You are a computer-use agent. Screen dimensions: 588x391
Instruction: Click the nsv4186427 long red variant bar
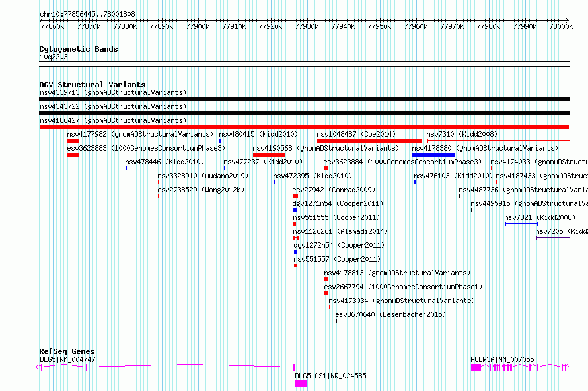(304, 127)
